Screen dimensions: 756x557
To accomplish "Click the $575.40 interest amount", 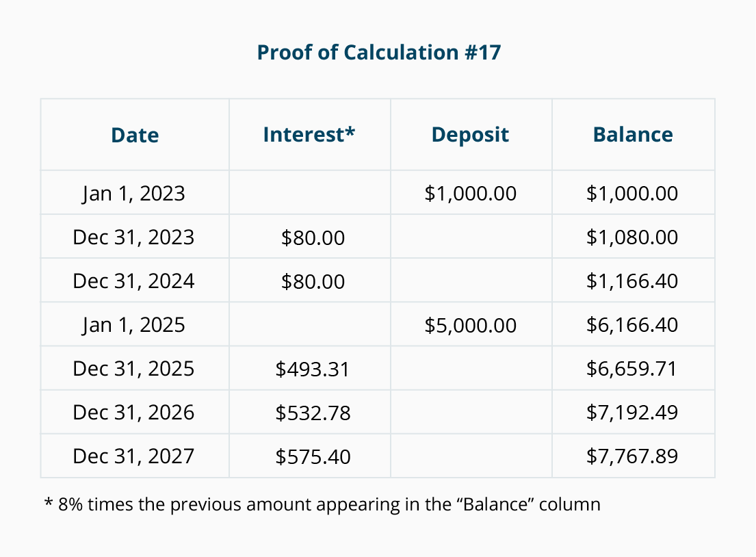I will (313, 456).
